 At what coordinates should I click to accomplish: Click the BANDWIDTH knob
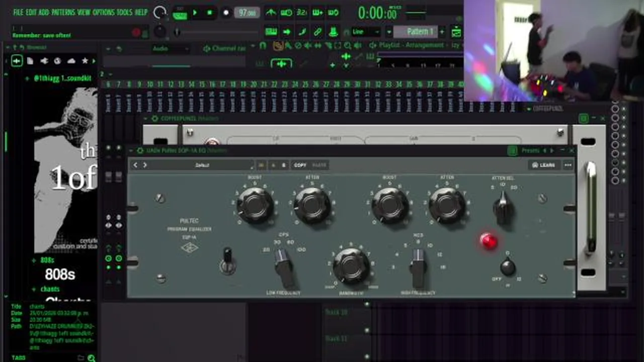tap(351, 266)
